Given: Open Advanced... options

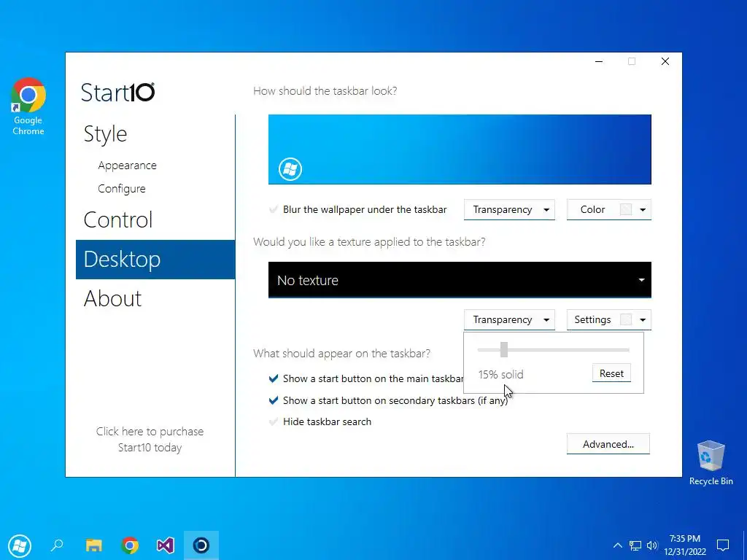Looking at the screenshot, I should pos(608,444).
